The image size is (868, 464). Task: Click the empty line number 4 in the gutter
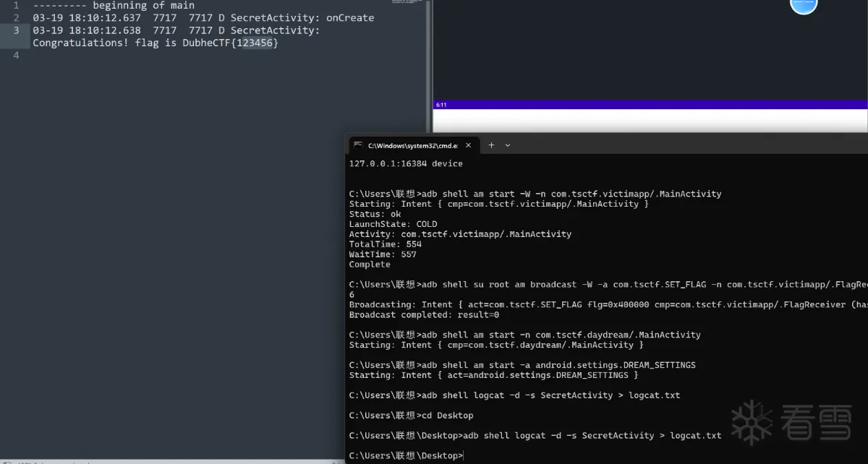click(15, 55)
